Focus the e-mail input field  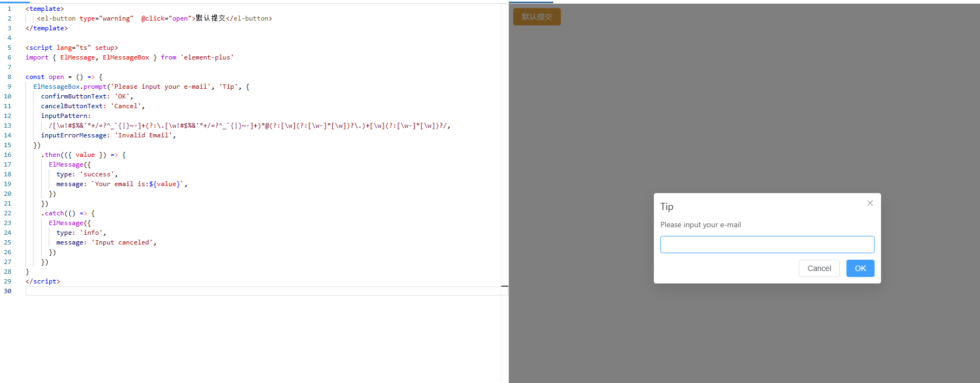[x=767, y=245]
